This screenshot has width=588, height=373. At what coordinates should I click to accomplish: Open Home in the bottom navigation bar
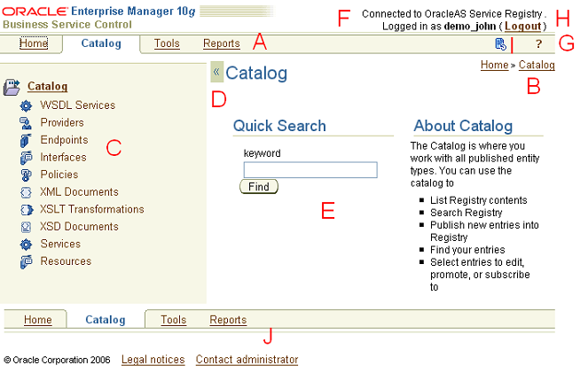pyautogui.click(x=38, y=320)
